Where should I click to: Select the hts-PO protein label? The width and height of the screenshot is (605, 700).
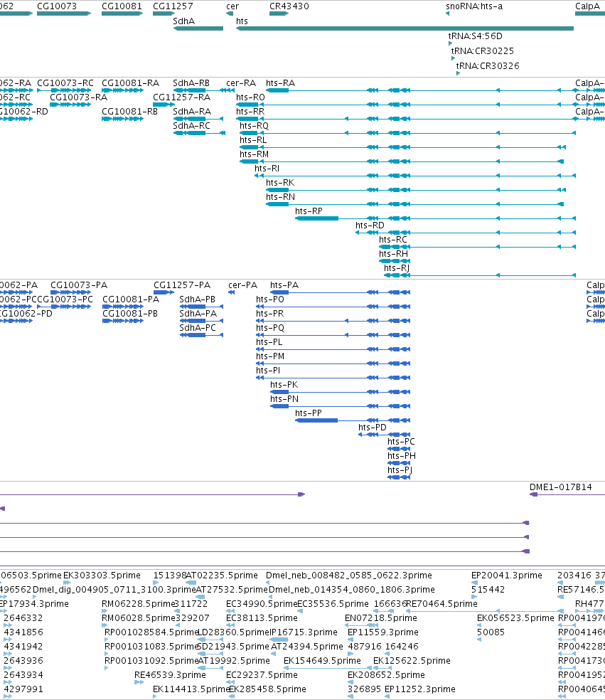pos(270,299)
